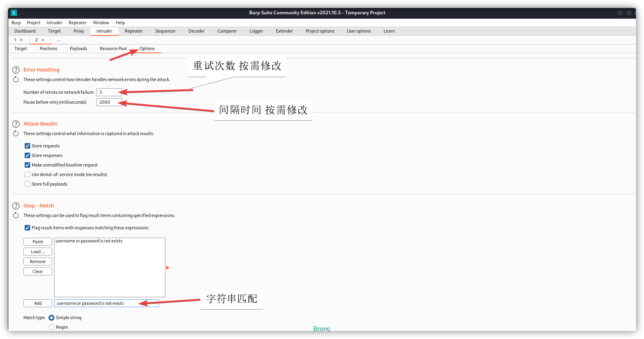
Task: Open the Target sub-tab of Intruder
Action: pyautogui.click(x=21, y=48)
